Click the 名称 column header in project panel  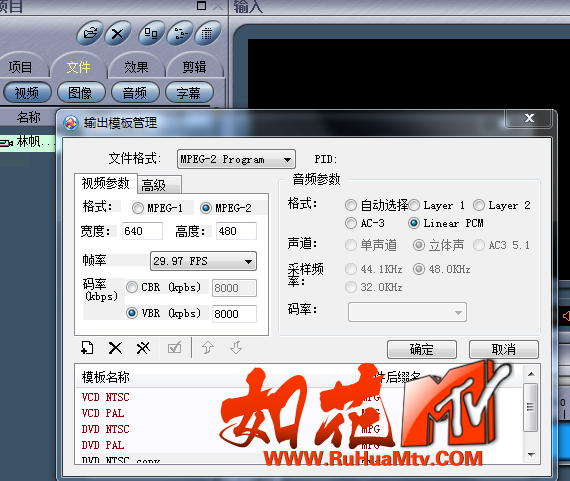pyautogui.click(x=28, y=117)
